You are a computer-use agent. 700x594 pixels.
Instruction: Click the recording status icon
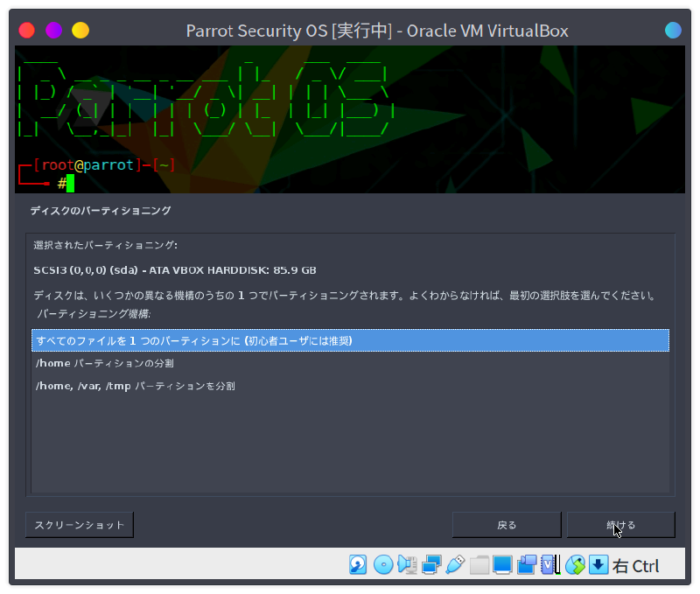pyautogui.click(x=527, y=564)
